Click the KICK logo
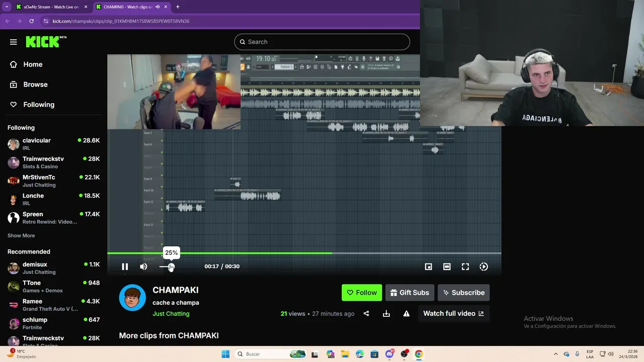The image size is (644, 362). click(x=46, y=42)
